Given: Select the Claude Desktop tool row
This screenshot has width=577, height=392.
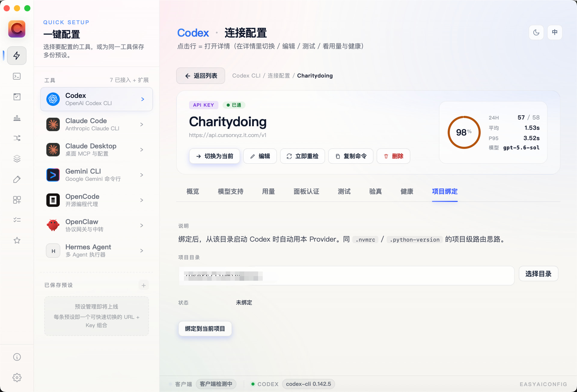Looking at the screenshot, I should (96, 150).
